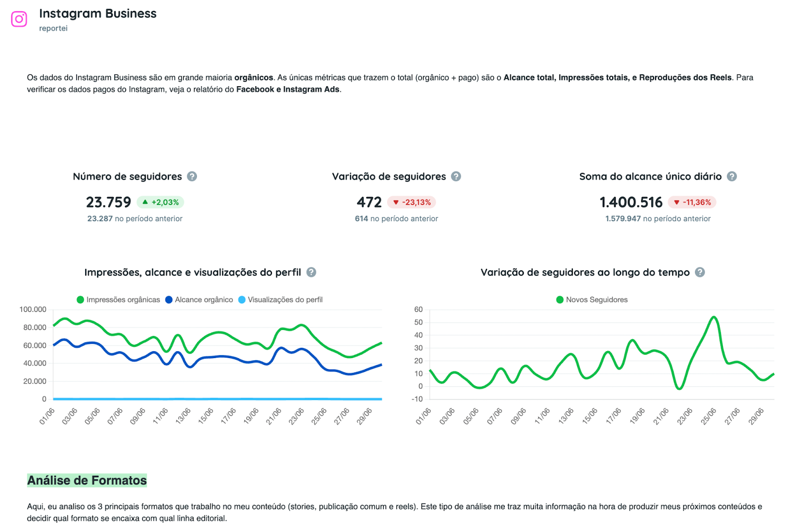Click green Impressões orgânicas legend dot
Screen dimensions: 788x532
[x=80, y=300]
